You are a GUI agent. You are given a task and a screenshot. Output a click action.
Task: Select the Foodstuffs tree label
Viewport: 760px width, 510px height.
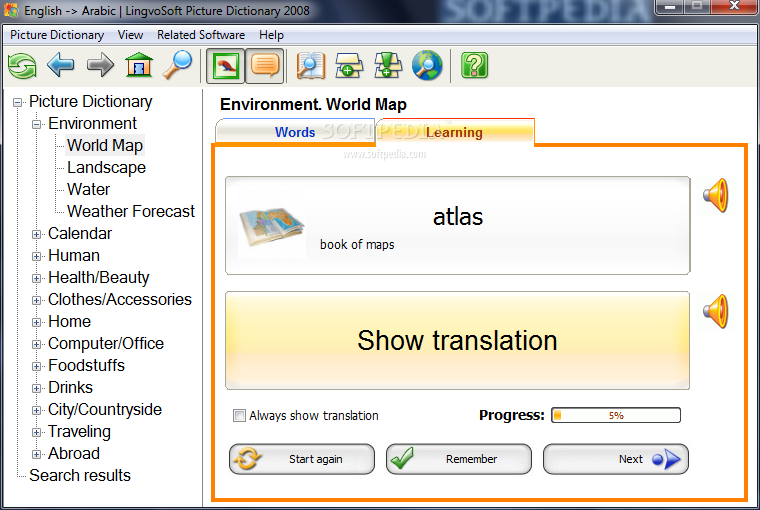point(86,365)
